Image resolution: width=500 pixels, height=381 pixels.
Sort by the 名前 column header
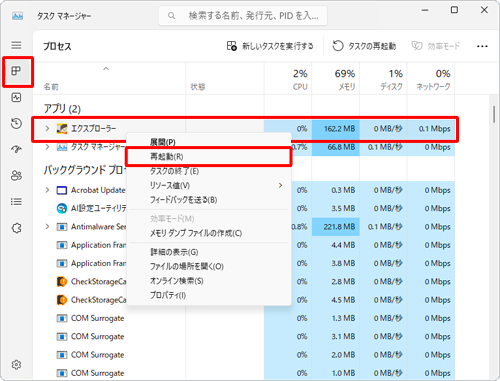pos(110,79)
